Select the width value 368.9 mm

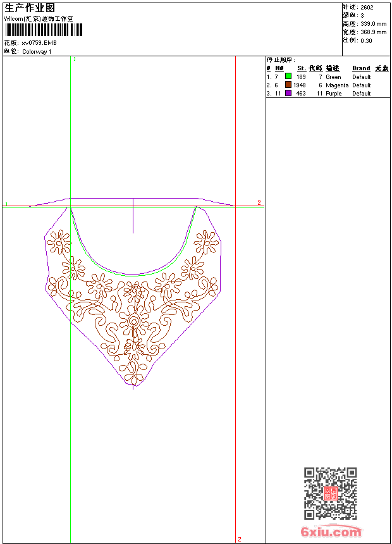(x=373, y=32)
